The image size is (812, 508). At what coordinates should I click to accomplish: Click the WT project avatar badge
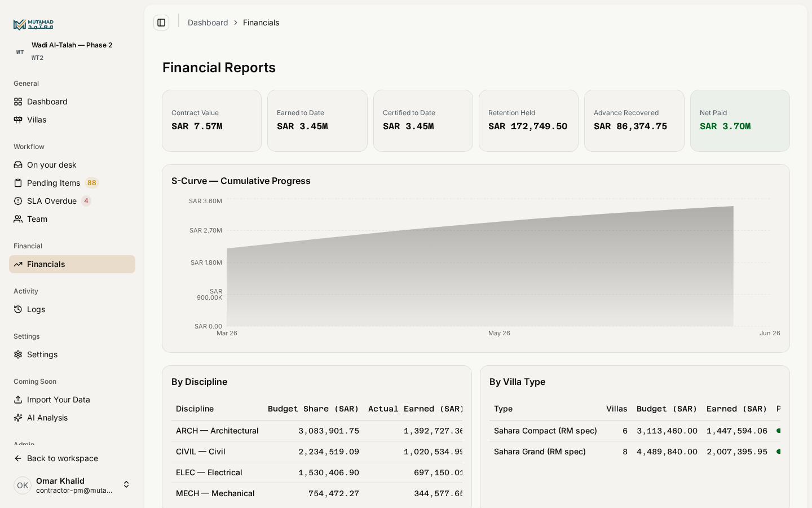[20, 52]
